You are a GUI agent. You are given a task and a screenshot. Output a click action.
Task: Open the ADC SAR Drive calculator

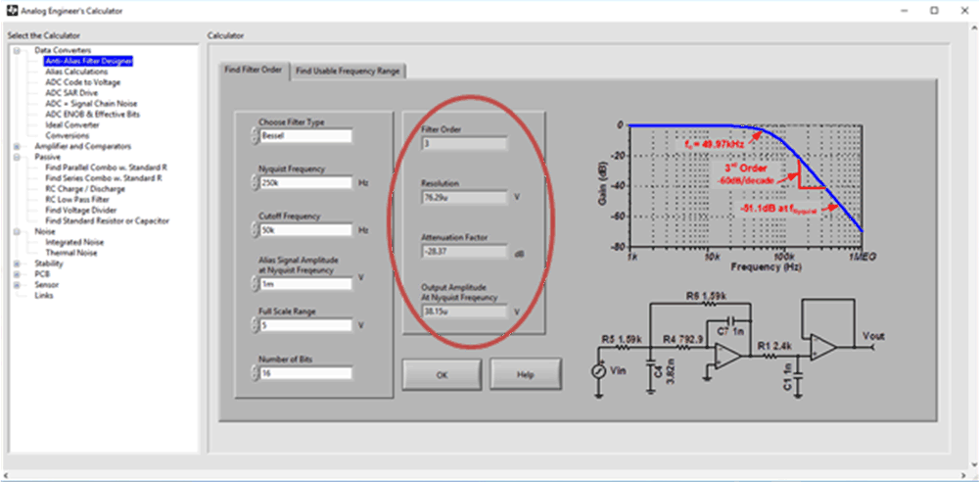tap(72, 93)
